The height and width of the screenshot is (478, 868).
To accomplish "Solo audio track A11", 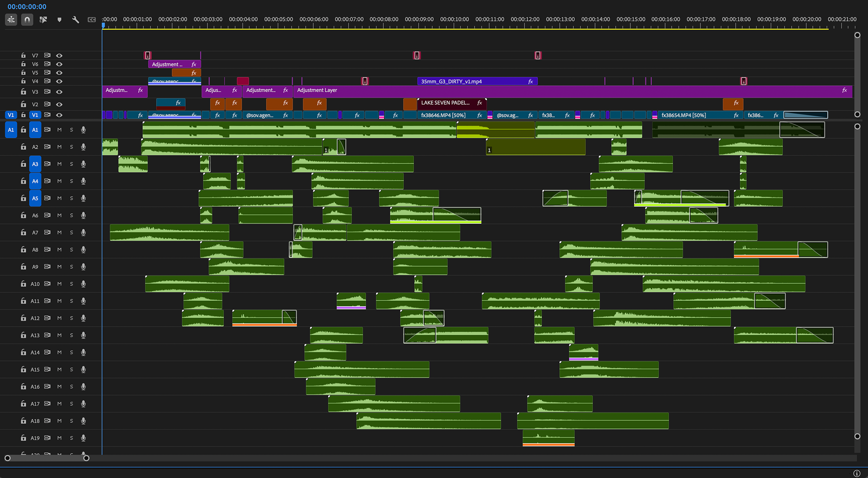I will point(71,301).
